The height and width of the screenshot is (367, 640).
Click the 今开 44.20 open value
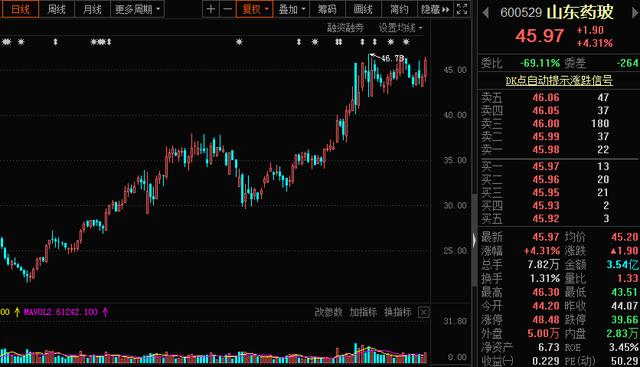pos(546,306)
